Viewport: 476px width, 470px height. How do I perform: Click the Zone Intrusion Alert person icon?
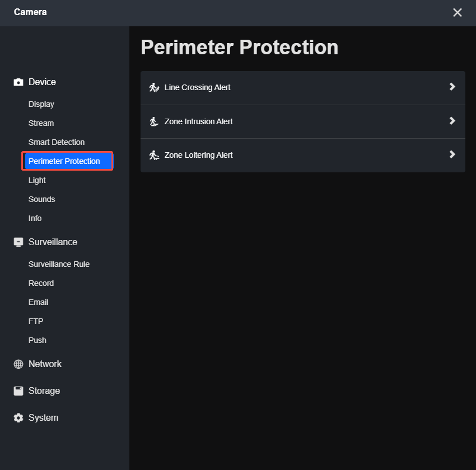[x=154, y=121]
